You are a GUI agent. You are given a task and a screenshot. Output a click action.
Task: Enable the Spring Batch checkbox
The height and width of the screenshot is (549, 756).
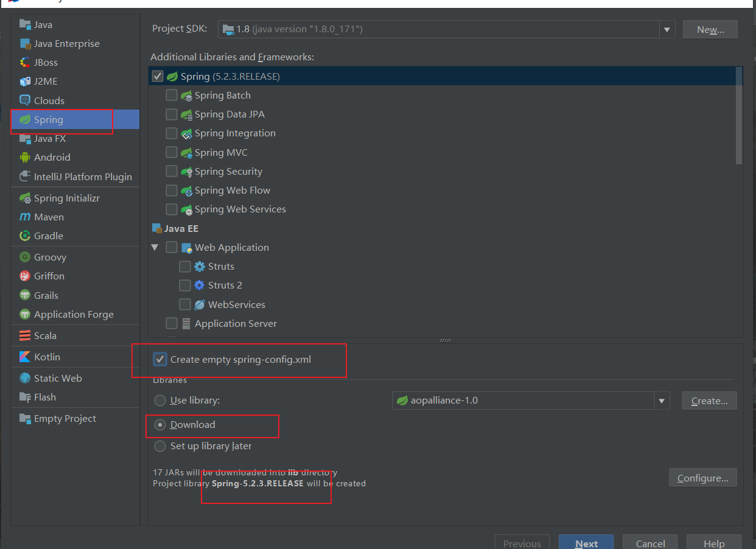point(172,96)
